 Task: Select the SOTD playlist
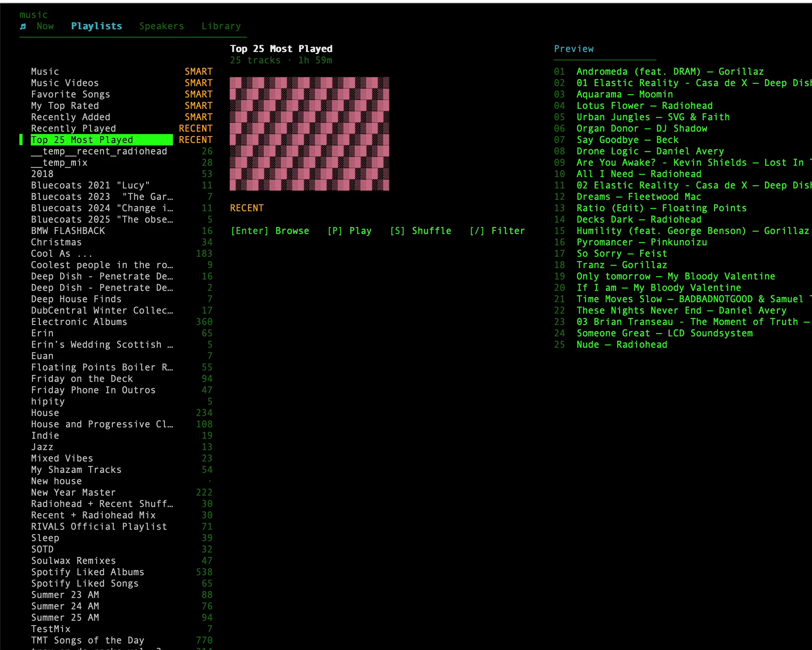122,549
